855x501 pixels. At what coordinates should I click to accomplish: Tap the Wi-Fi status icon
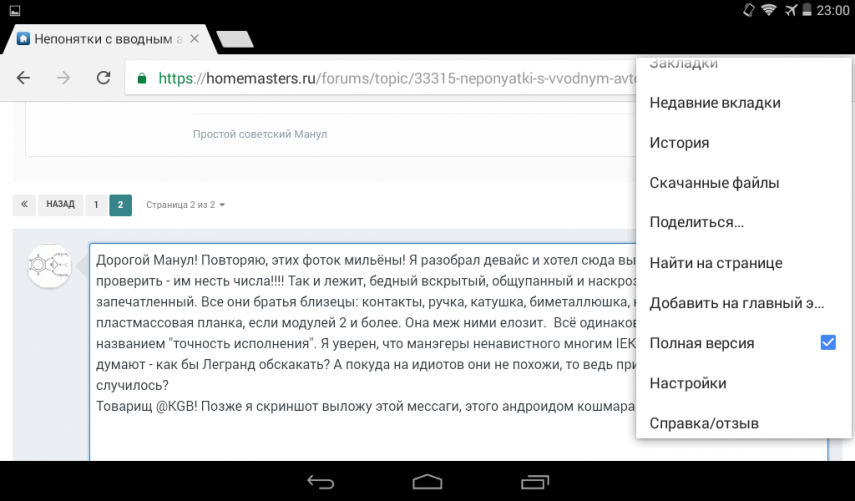pyautogui.click(x=769, y=10)
